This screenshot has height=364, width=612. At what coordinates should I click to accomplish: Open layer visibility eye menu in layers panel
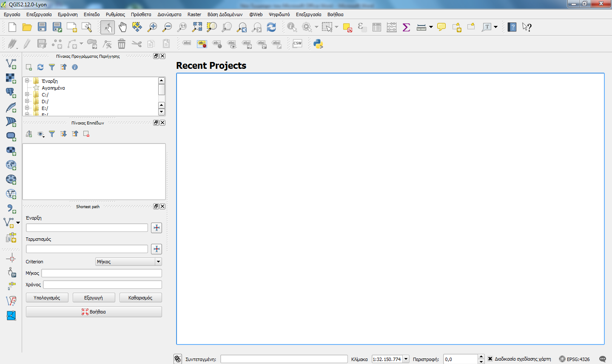coord(41,134)
